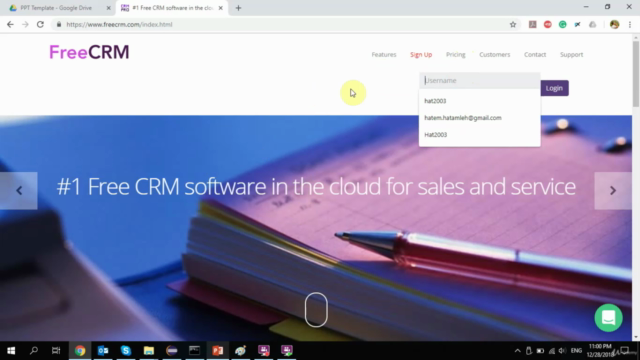Screen dimensions: 640x360
Task: Click the scroll-down mouse indicator
Action: click(x=316, y=310)
